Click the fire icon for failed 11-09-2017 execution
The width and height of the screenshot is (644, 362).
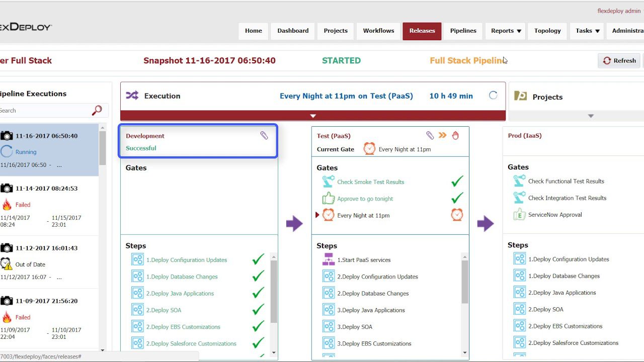[7, 317]
